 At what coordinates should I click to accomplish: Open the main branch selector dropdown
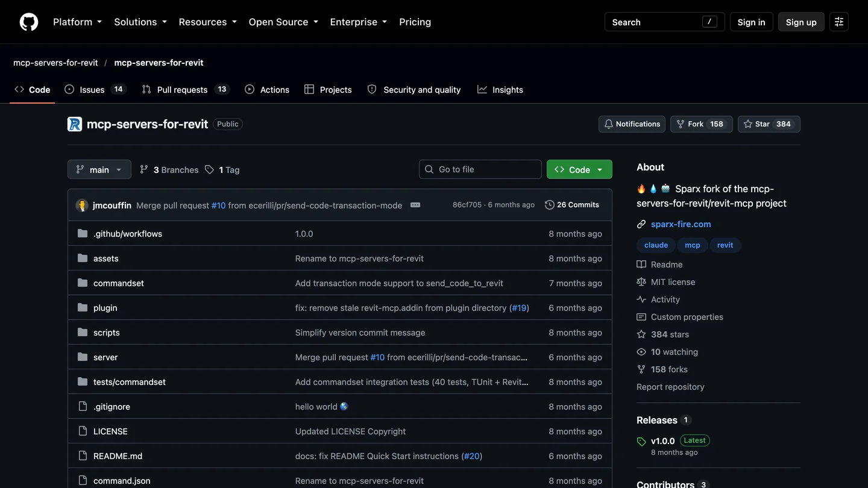click(x=99, y=169)
